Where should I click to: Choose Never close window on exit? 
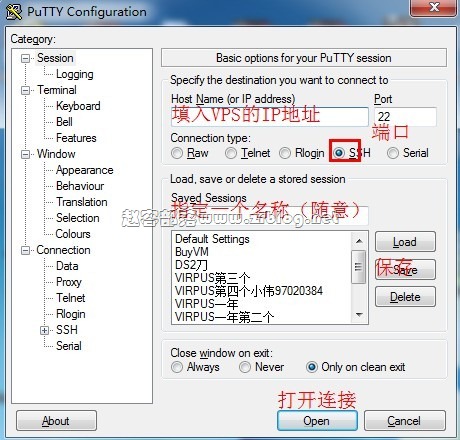click(245, 367)
